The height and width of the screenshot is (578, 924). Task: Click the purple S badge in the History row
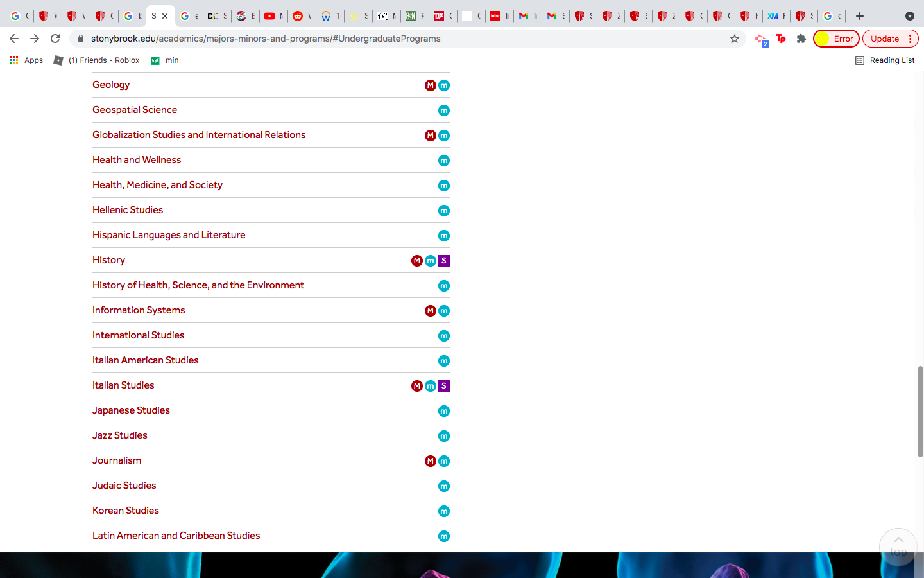tap(444, 261)
